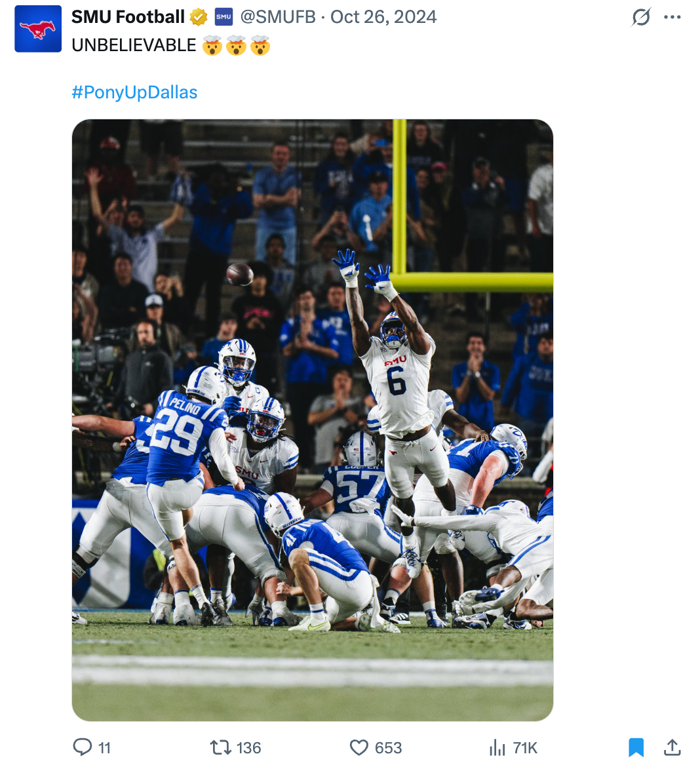Open the three-dot more options menu
The image size is (700, 771).
coord(672,17)
